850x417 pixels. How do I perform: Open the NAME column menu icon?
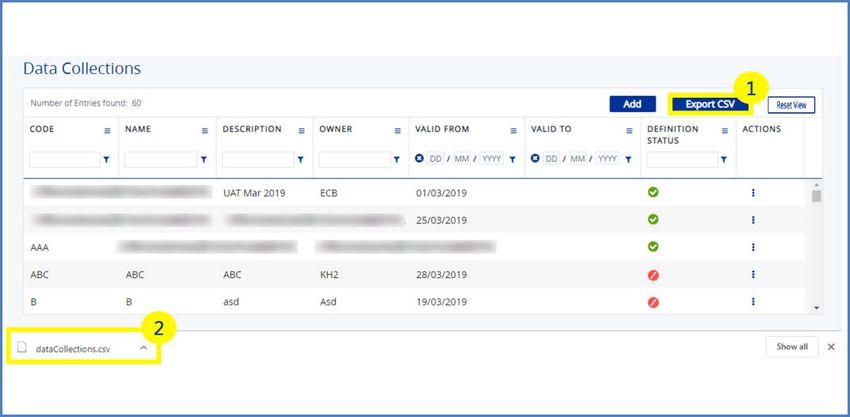point(204,131)
